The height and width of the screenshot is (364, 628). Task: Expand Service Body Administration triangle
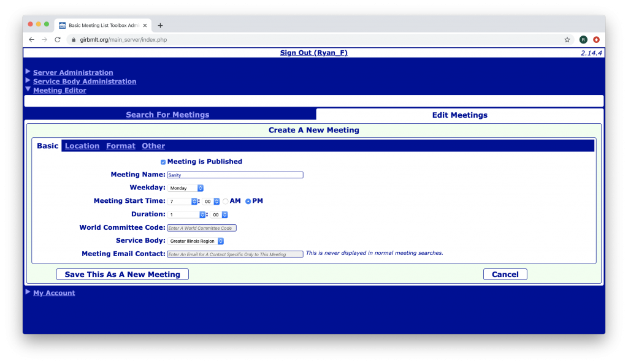click(28, 80)
